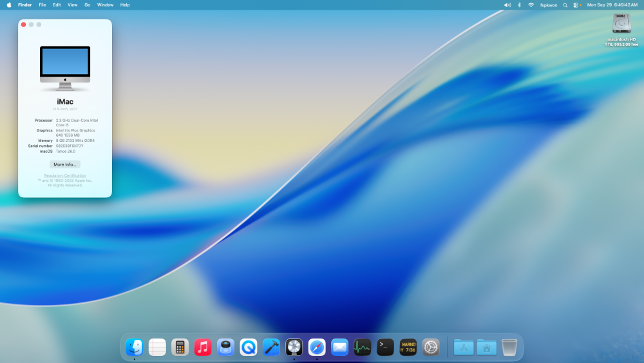Viewport: 644px width, 363px height.
Task: Click the date and time clock
Action: [612, 5]
